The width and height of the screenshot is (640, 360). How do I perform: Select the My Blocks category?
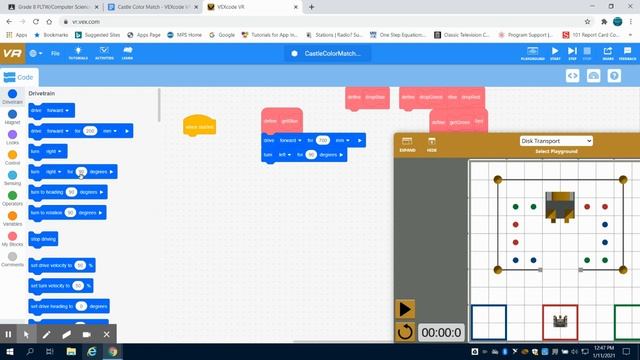(12, 239)
